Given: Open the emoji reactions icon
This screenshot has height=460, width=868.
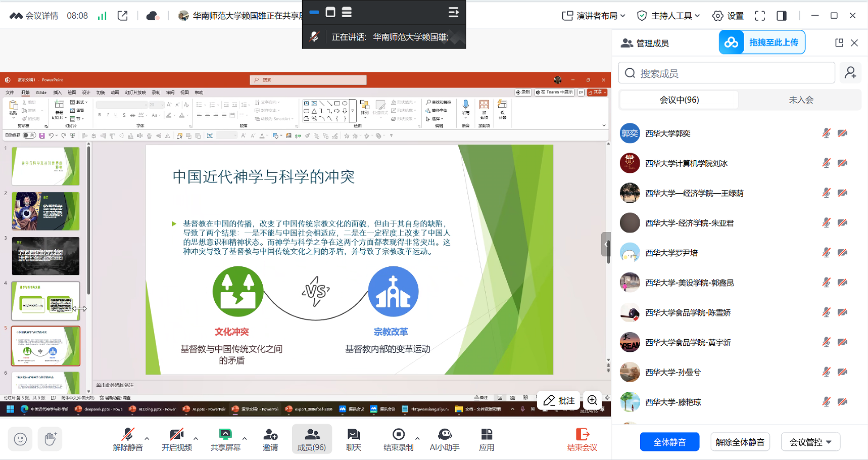Looking at the screenshot, I should coord(20,439).
